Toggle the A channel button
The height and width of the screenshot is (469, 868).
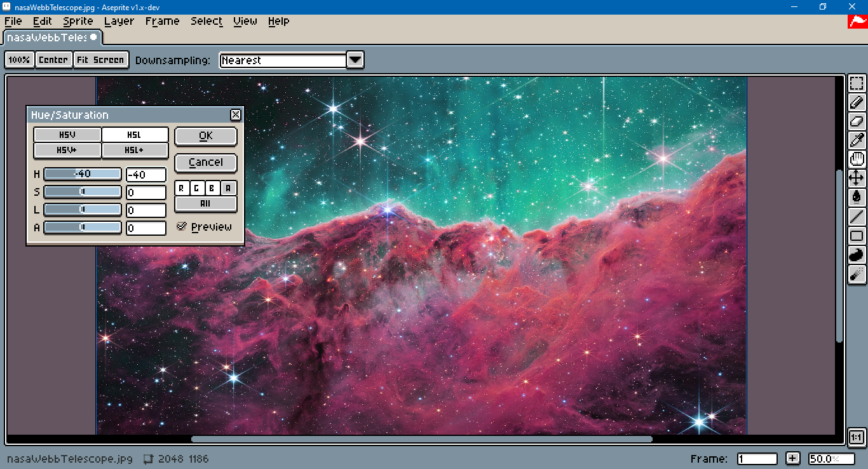point(228,188)
